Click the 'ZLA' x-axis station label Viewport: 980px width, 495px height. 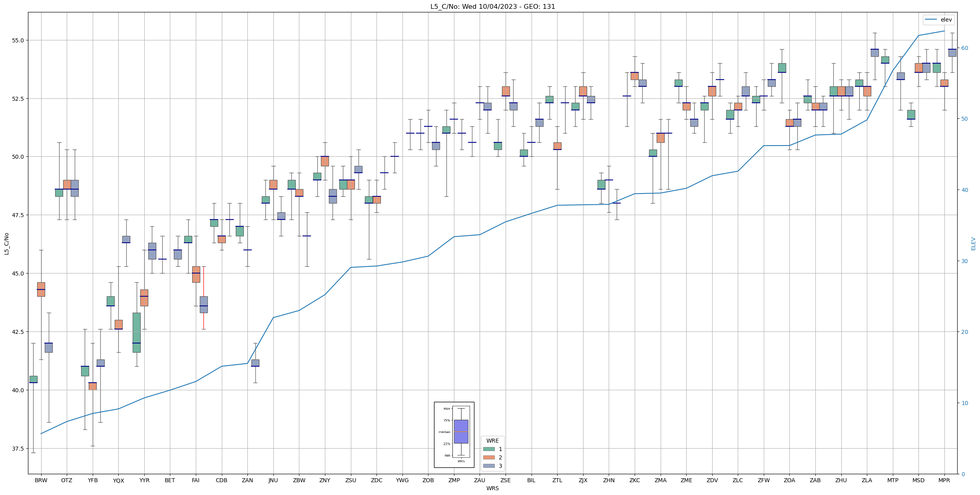click(867, 480)
